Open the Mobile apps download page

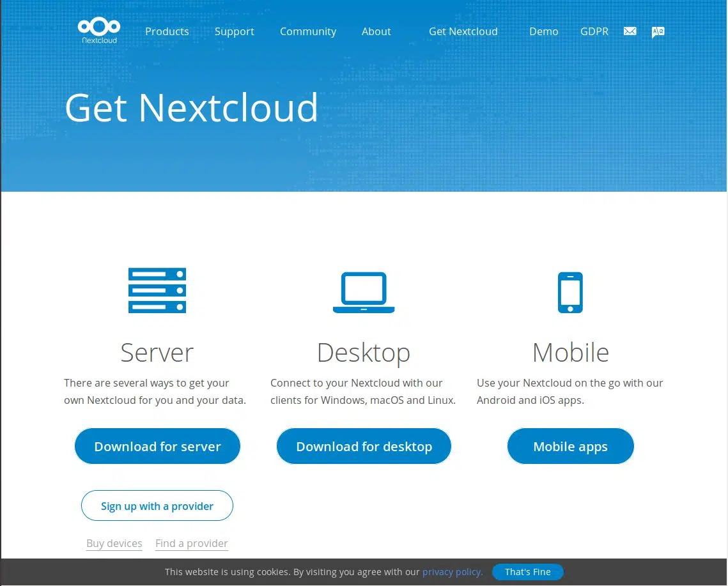click(570, 446)
